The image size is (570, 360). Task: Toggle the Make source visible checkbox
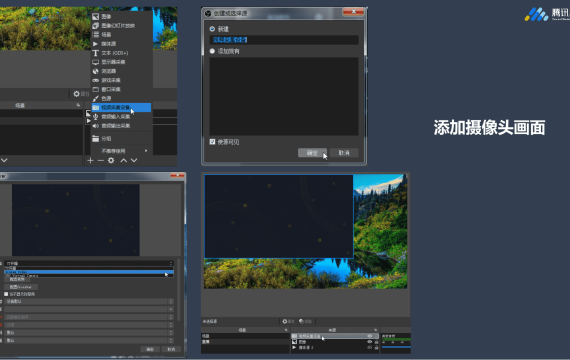[x=212, y=142]
